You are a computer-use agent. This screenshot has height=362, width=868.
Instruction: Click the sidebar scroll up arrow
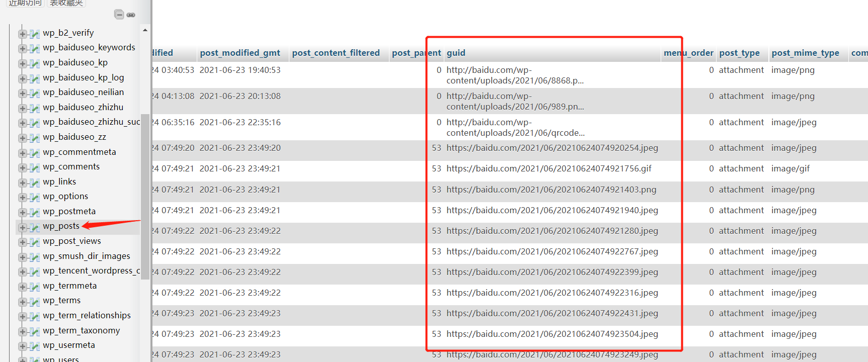pos(145,30)
